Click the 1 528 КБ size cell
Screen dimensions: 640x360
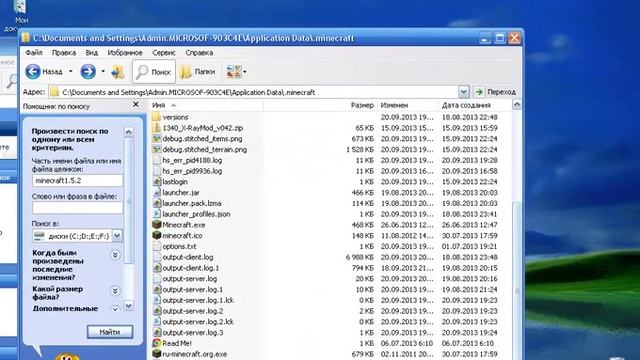[360, 149]
